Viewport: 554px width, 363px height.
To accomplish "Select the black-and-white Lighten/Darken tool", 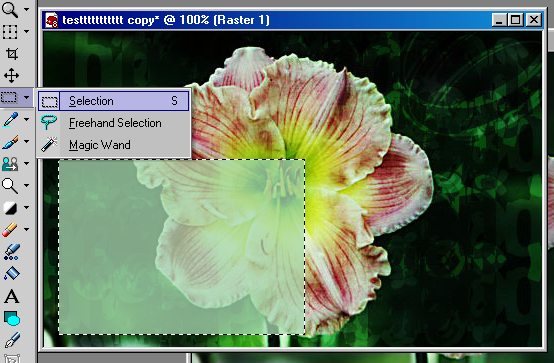I will click(x=10, y=208).
